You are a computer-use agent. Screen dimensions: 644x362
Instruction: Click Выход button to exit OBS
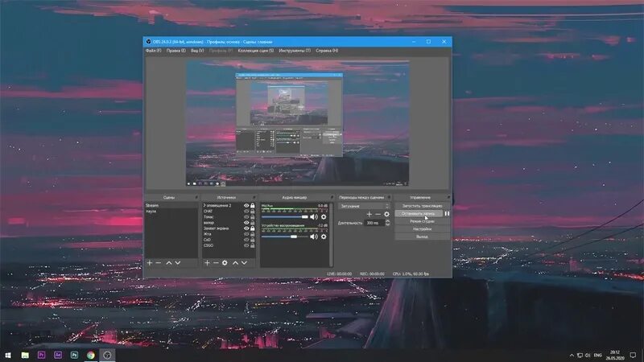click(x=422, y=237)
